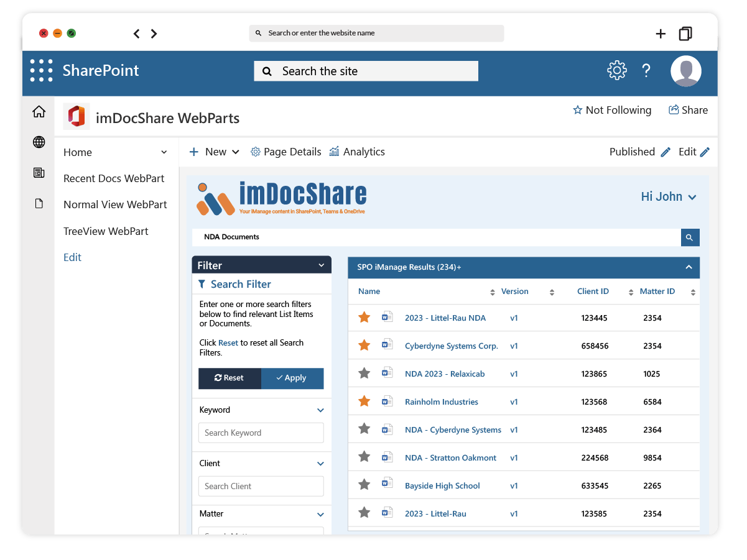This screenshot has height=560, width=747.
Task: Open the user profile avatar
Action: (x=686, y=71)
